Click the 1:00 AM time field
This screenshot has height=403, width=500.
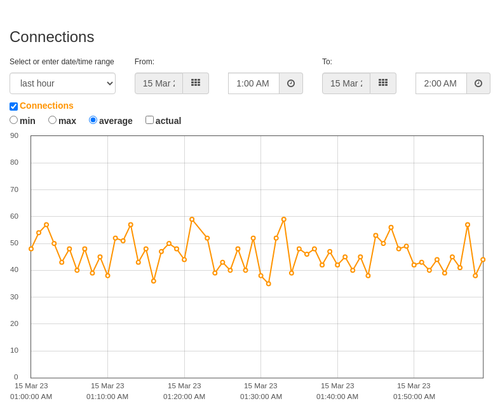pyautogui.click(x=254, y=83)
